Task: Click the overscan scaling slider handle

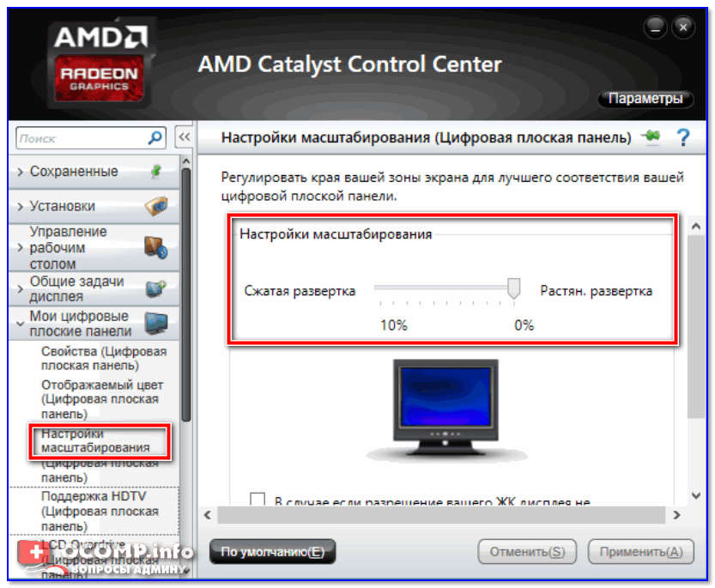Action: click(x=514, y=288)
